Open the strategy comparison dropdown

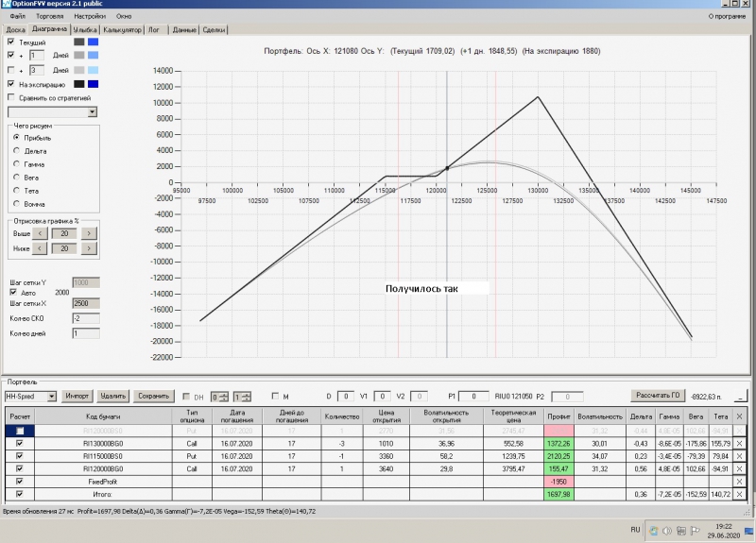[x=92, y=111]
